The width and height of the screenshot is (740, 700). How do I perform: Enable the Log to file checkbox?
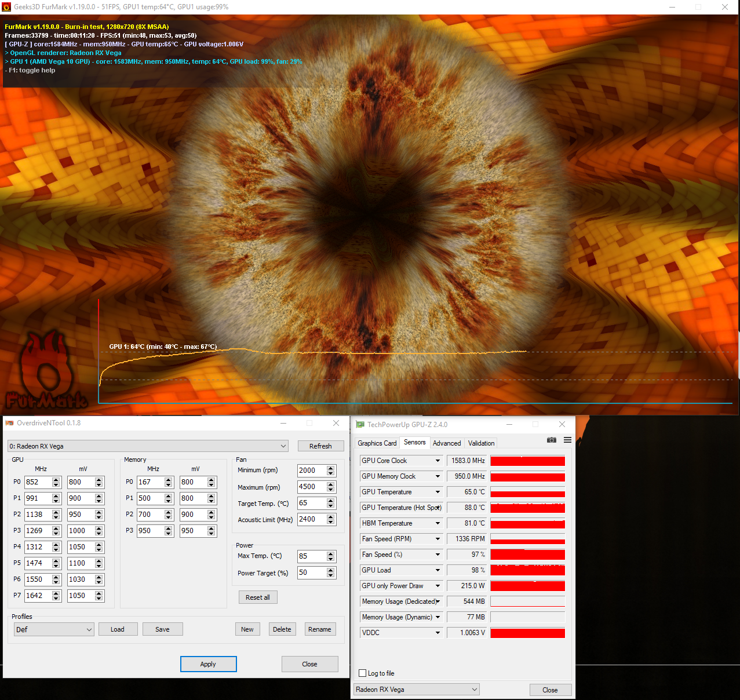click(363, 673)
